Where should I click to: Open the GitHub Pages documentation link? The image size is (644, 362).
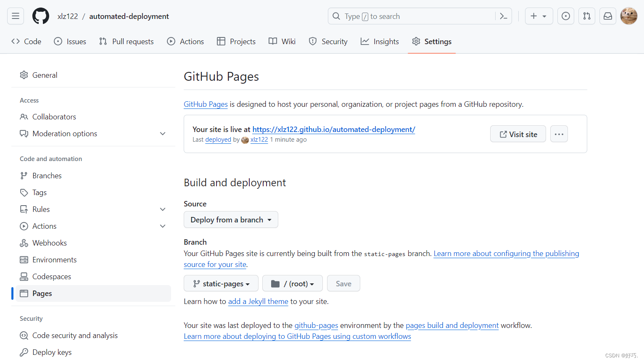[x=206, y=104]
